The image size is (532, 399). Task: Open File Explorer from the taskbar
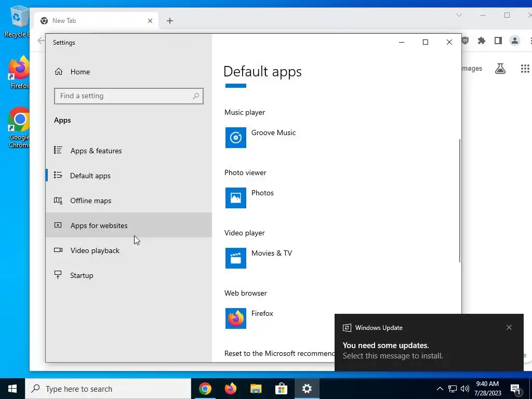[256, 389]
